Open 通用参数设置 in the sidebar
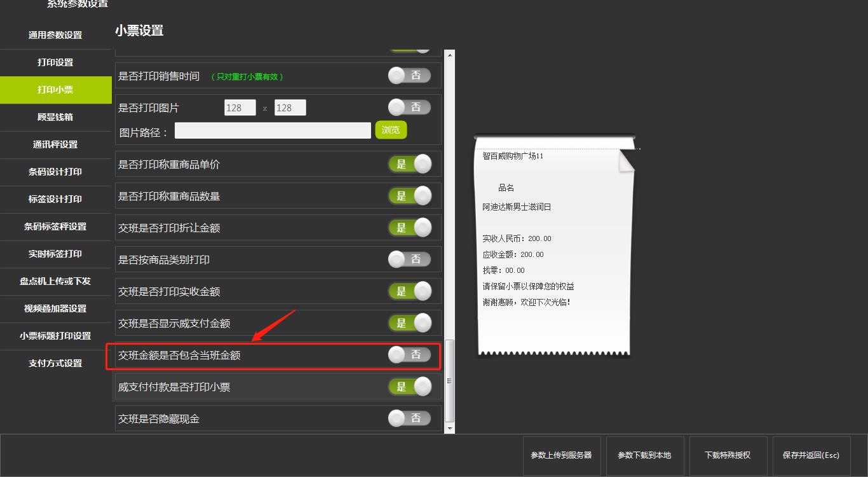Image resolution: width=868 pixels, height=477 pixels. [x=55, y=35]
